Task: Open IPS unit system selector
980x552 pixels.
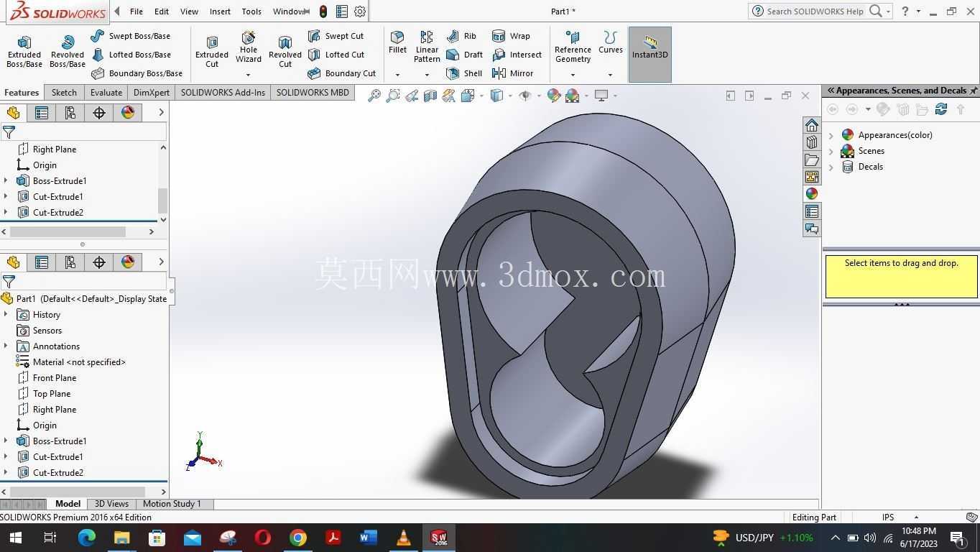Action: pos(898,517)
